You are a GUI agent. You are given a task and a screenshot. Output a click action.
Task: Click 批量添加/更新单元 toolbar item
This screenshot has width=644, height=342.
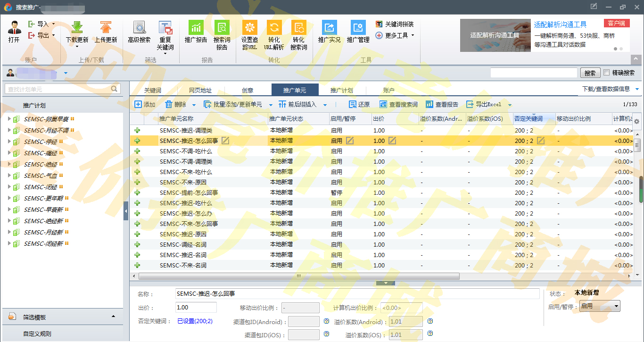[x=233, y=104]
